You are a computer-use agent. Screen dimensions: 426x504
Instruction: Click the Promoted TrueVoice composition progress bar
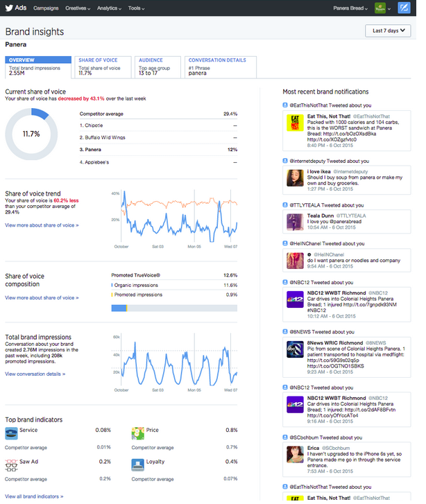coord(174,309)
